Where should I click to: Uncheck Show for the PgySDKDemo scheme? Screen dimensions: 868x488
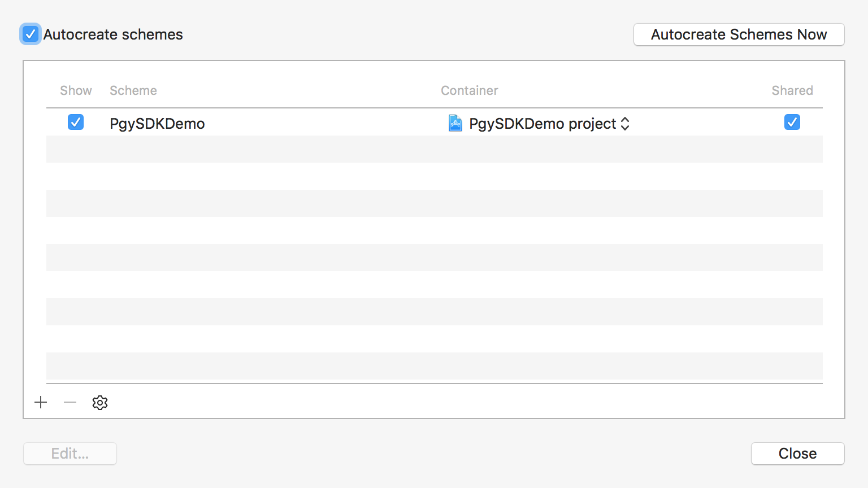coord(76,122)
